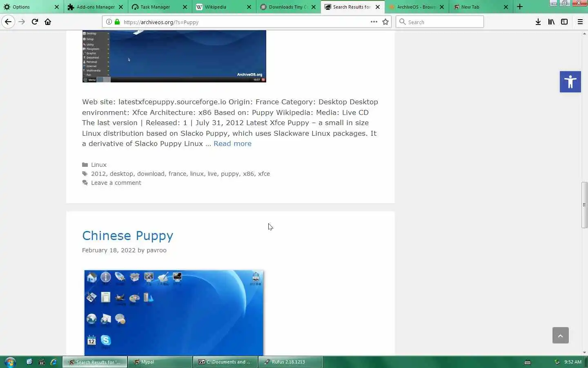Click the Xfce Puppy screenshot thumbnail

[174, 56]
